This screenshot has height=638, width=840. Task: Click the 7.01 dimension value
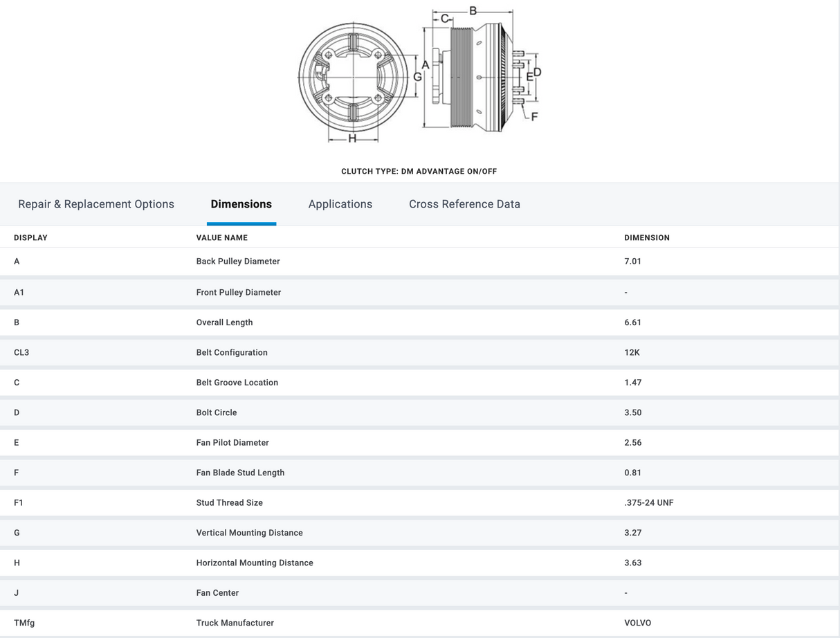point(633,262)
